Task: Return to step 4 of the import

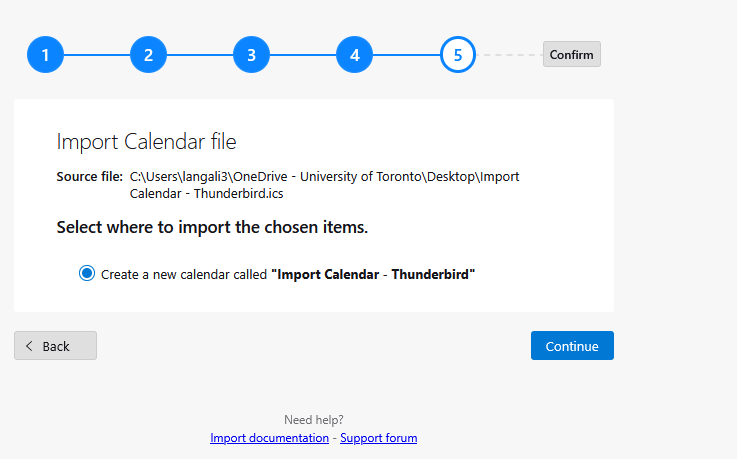Action: [354, 55]
